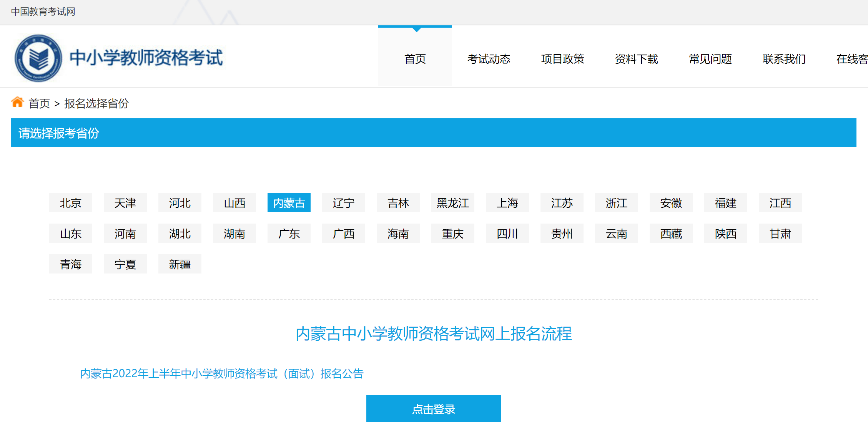This screenshot has height=441, width=868.
Task: Open 内蒙古2022年上半年面试报名公告 link
Action: [x=222, y=373]
